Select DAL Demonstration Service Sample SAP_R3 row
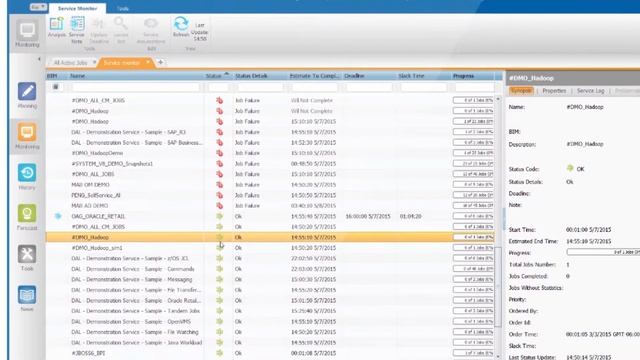This screenshot has width=640, height=360. [270, 132]
